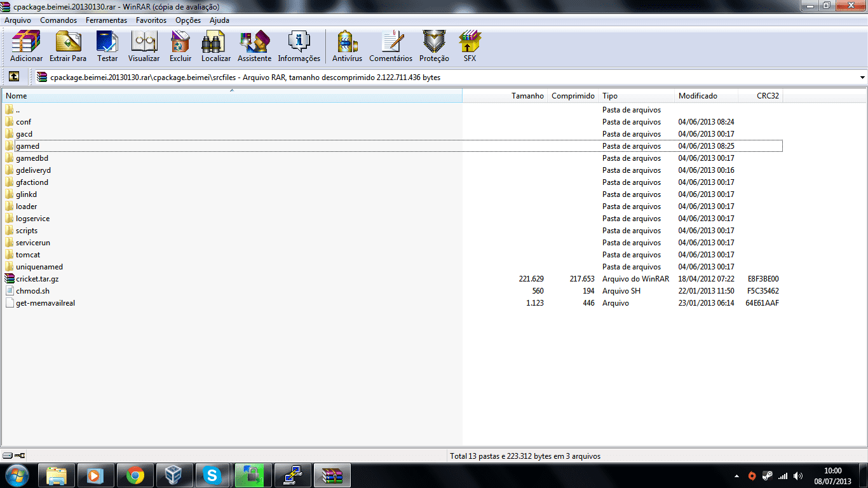Open the Comandos menu

58,20
